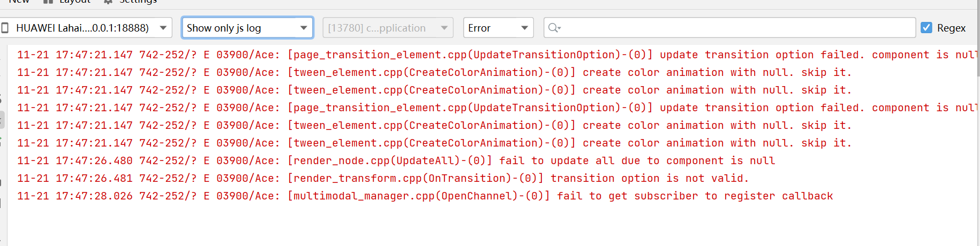The image size is (980, 246).
Task: Click the Settings gear icon
Action: click(108, 2)
